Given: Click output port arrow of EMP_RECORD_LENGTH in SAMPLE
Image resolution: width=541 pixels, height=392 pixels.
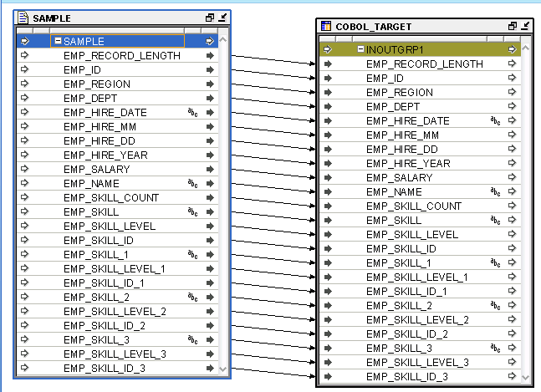Looking at the screenshot, I should coord(210,56).
